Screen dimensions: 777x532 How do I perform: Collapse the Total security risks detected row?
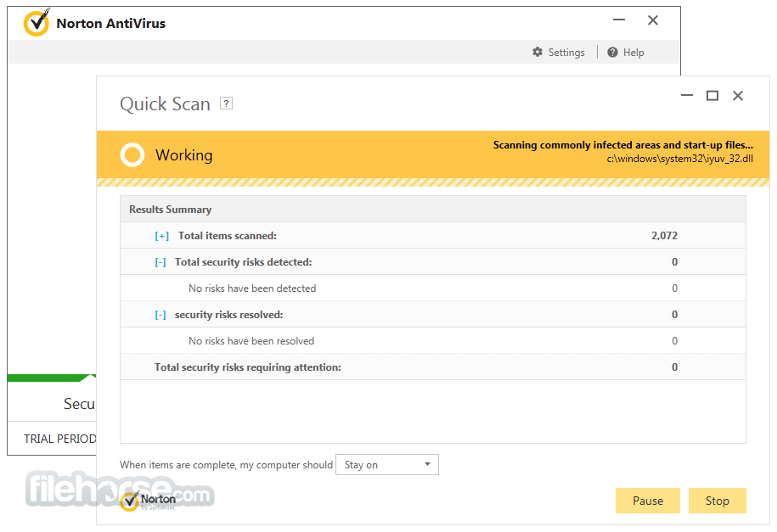click(x=160, y=262)
